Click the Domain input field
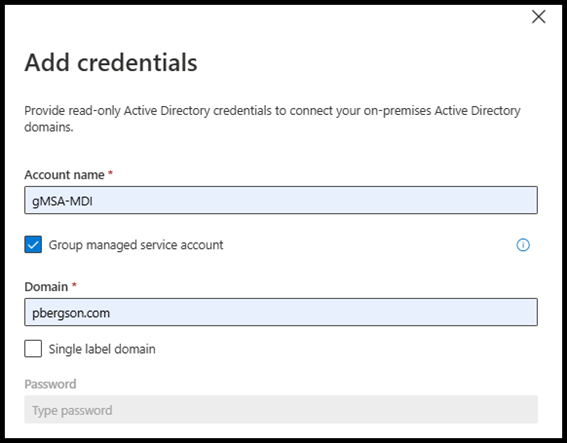 click(x=281, y=312)
